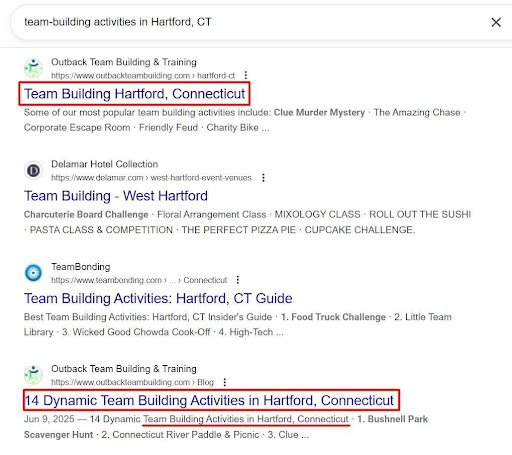Clear the search box with X icon
This screenshot has width=512, height=455.
(496, 22)
